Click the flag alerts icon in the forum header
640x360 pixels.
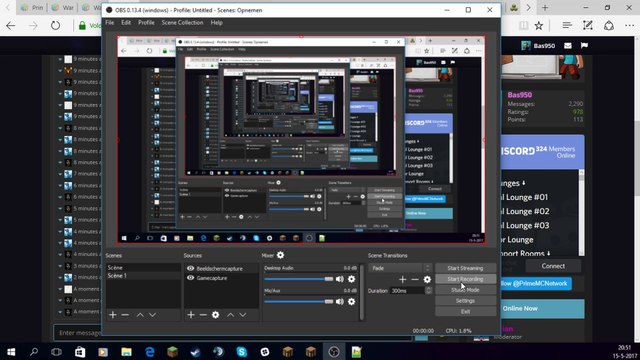pos(584,45)
